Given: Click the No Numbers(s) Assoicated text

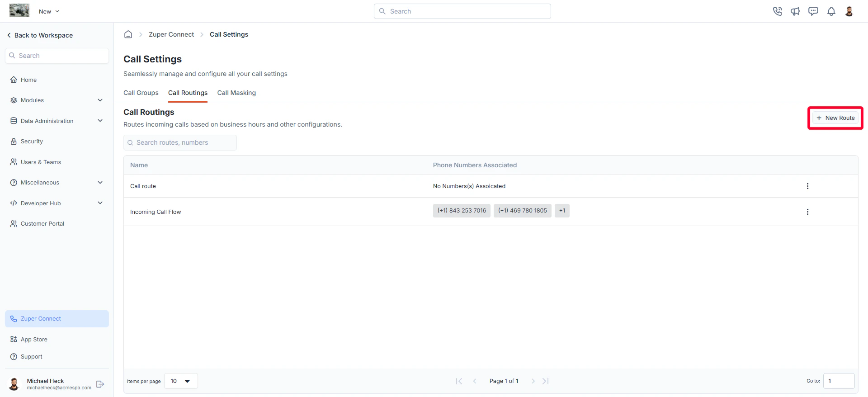Looking at the screenshot, I should (x=469, y=186).
